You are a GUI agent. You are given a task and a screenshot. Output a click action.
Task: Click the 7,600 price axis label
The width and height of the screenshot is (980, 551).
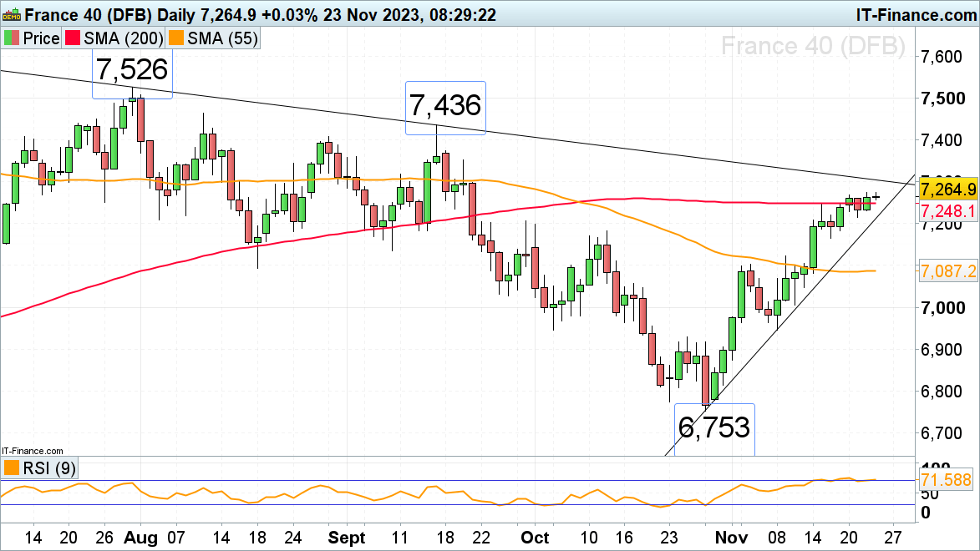coord(942,57)
